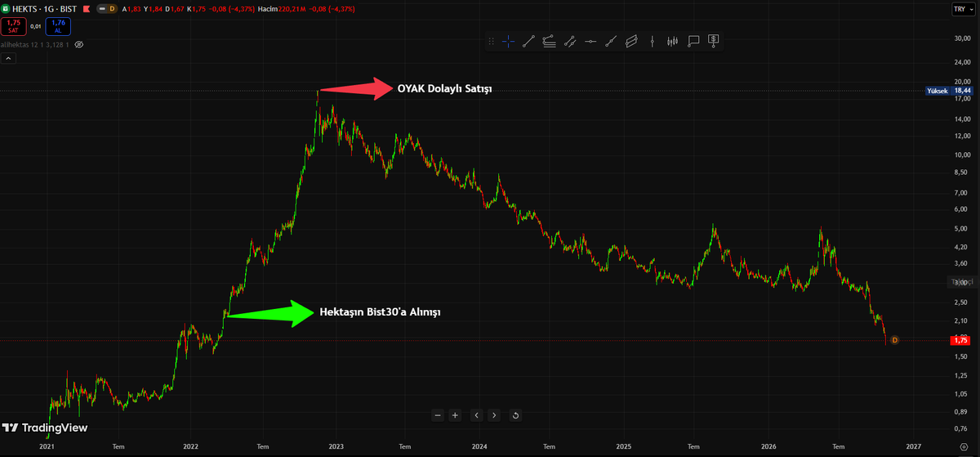Toggle the D market status pill

(108, 9)
